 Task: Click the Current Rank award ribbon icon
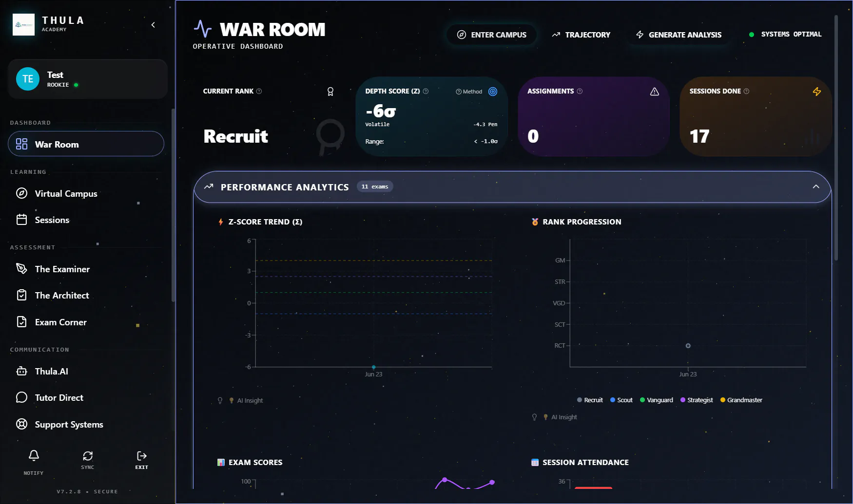(x=330, y=92)
